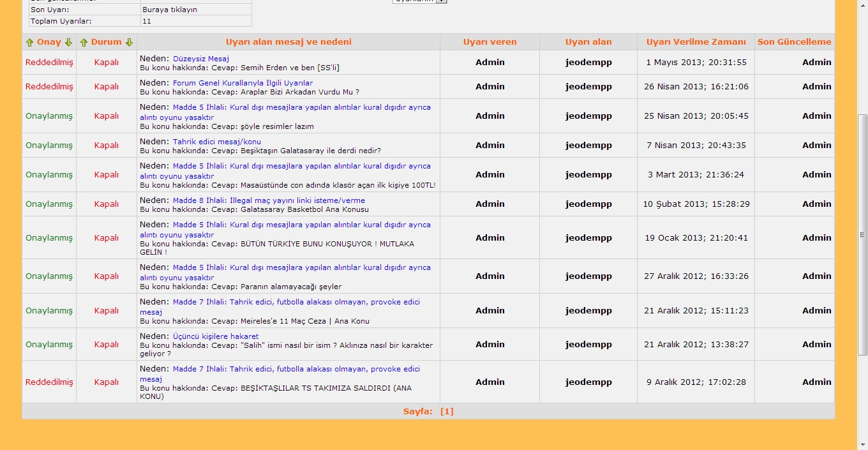Viewport: 868px width, 450px height.
Task: Open Madde 5 İhlali link above 'şöyle resimler lazım'
Action: tap(285, 112)
